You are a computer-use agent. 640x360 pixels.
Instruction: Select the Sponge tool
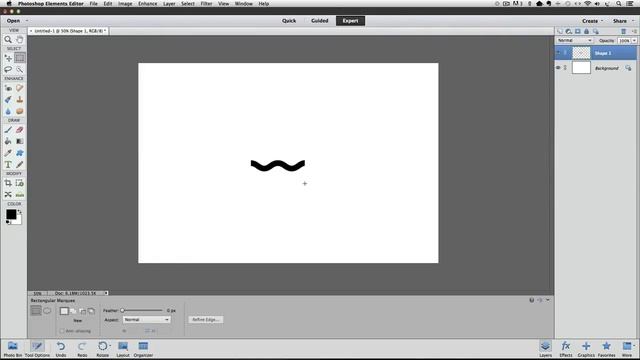[x=20, y=111]
